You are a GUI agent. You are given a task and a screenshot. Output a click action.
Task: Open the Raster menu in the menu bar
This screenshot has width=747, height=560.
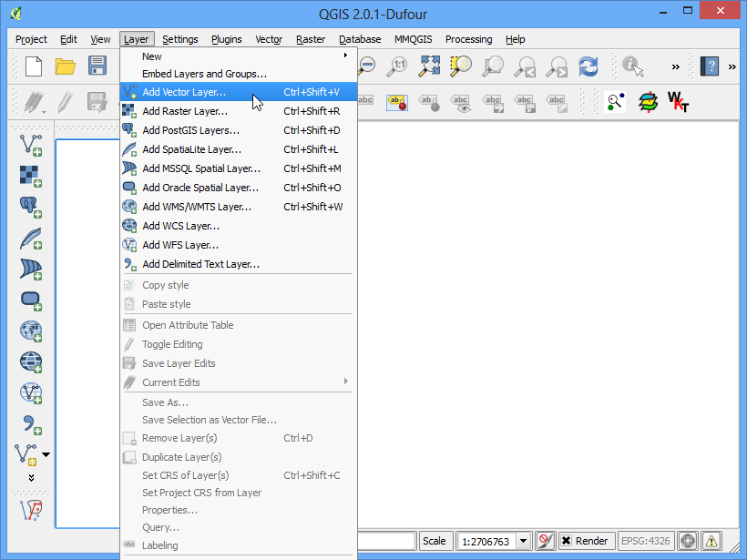tap(311, 39)
